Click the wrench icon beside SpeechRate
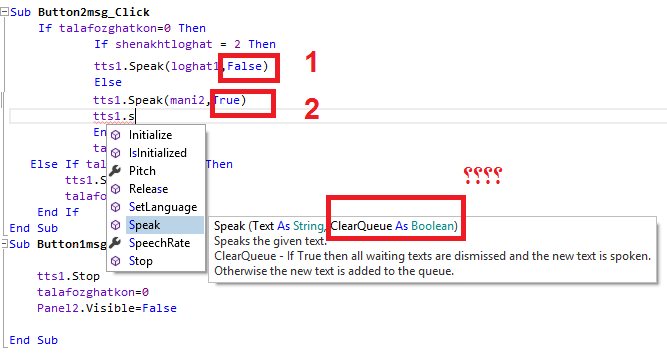This screenshot has width=667, height=363. pyautogui.click(x=115, y=243)
